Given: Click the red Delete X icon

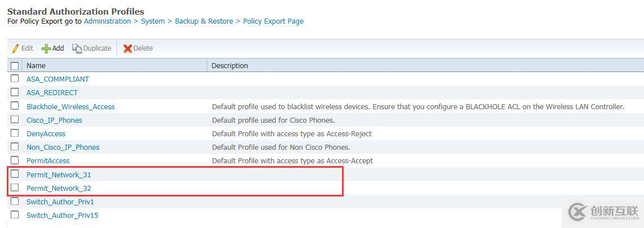Looking at the screenshot, I should tap(128, 48).
